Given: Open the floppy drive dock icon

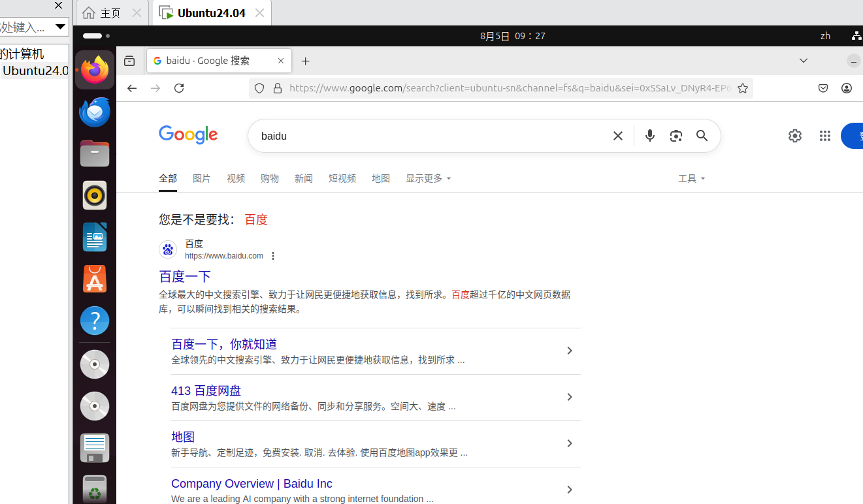Looking at the screenshot, I should pos(95,448).
